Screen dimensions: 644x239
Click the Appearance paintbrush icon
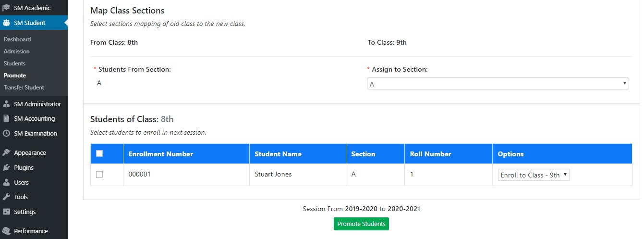click(x=6, y=153)
